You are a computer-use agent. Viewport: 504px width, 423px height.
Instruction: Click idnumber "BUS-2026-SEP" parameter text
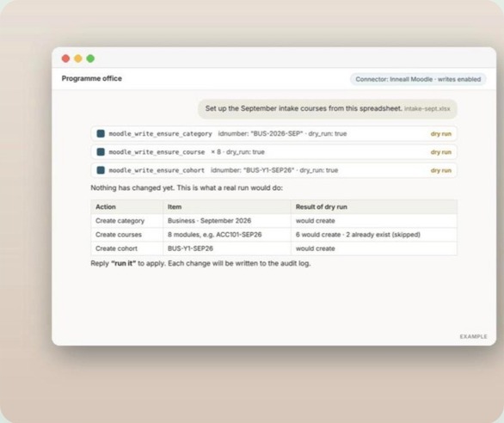click(261, 134)
